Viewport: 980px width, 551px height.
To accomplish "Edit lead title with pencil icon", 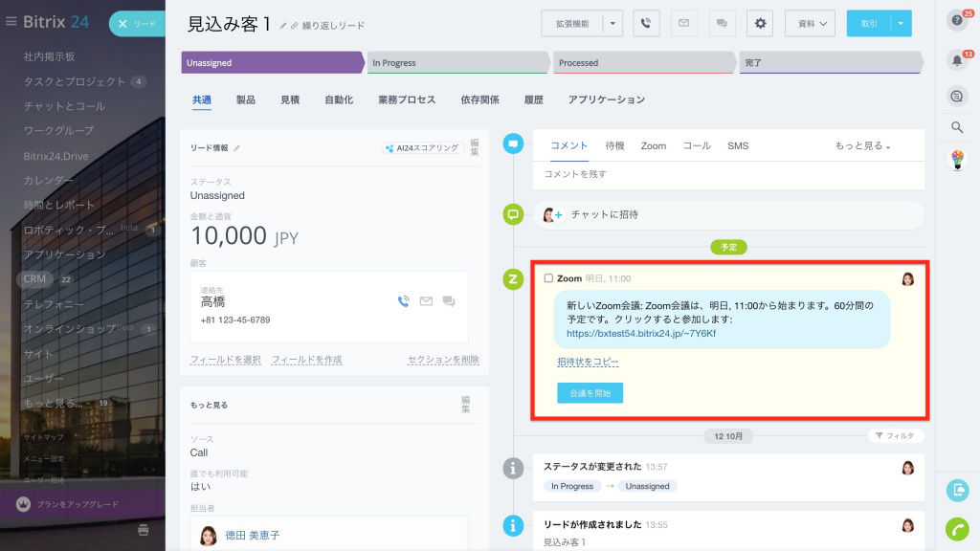I will coord(283,26).
